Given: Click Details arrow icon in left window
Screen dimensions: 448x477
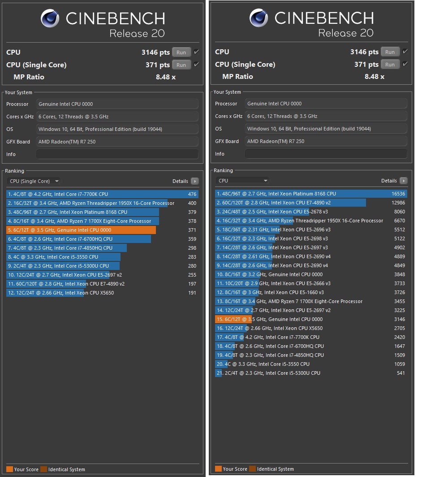Looking at the screenshot, I should pyautogui.click(x=195, y=181).
